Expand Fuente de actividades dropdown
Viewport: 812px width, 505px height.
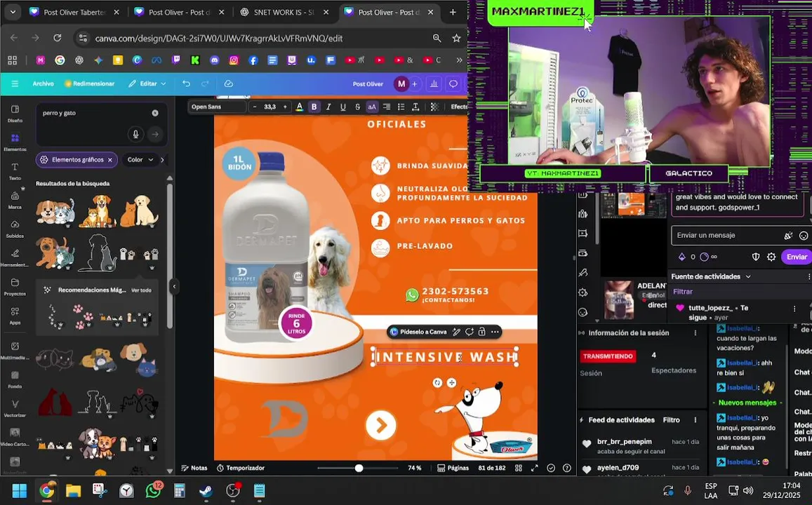(711, 277)
